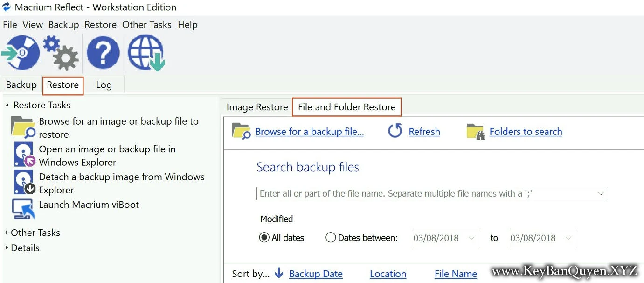The image size is (644, 283).
Task: Open the start date dropdown picker
Action: click(471, 238)
